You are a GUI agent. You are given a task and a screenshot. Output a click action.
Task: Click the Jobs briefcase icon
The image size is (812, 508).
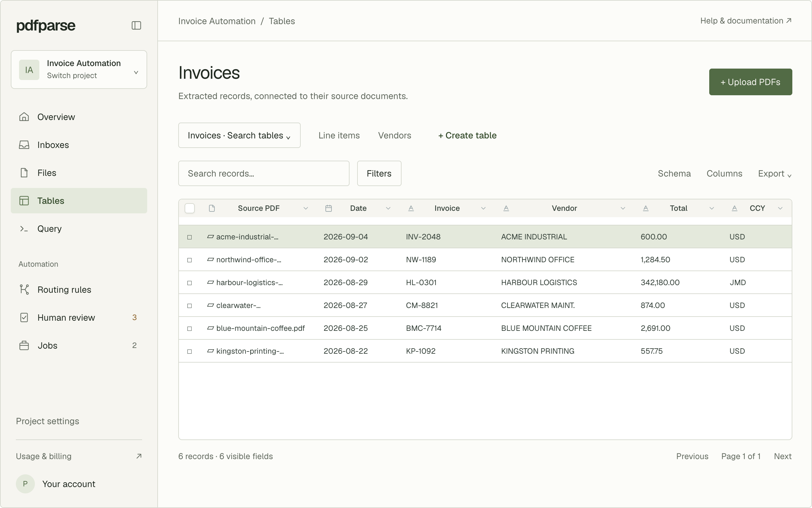tap(24, 345)
